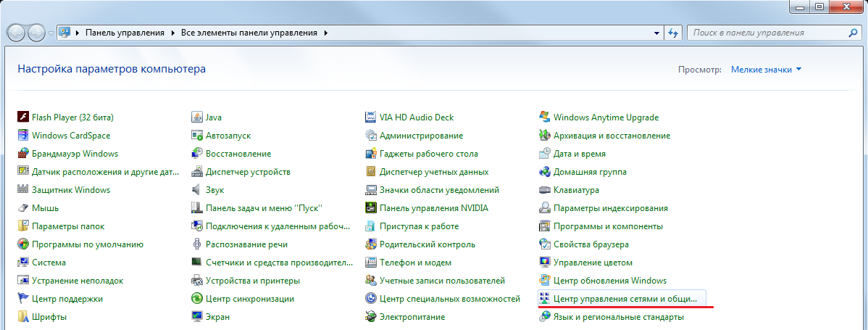This screenshot has width=868, height=330.
Task: Click the Защитник Windows icon
Action: click(23, 190)
